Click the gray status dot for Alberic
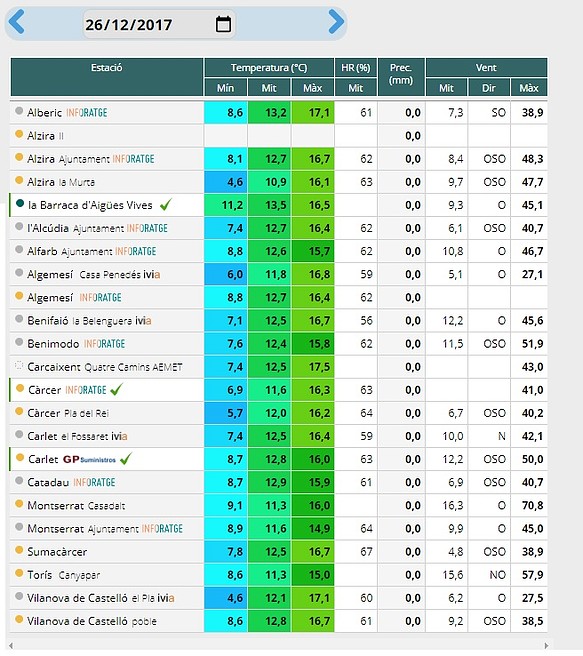The image size is (583, 656). click(19, 111)
